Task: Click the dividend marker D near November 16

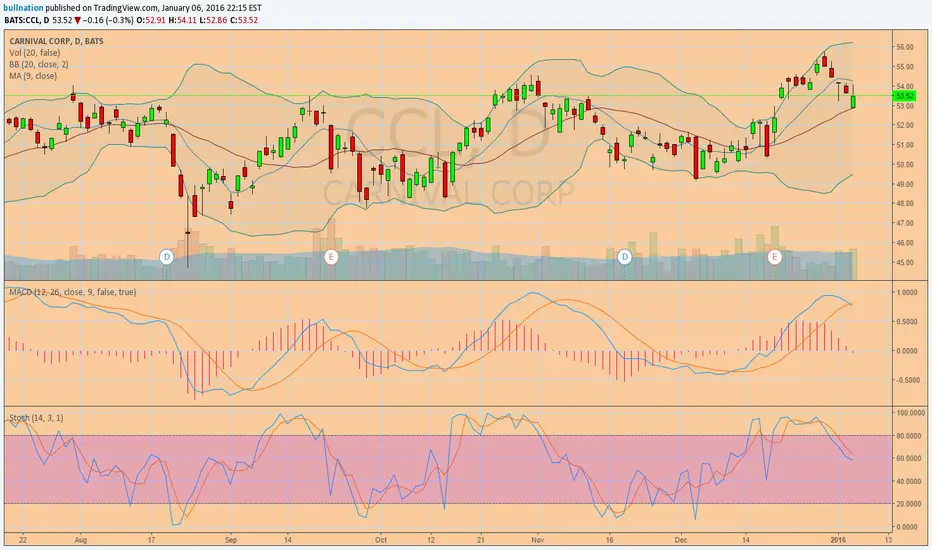Action: coord(624,257)
